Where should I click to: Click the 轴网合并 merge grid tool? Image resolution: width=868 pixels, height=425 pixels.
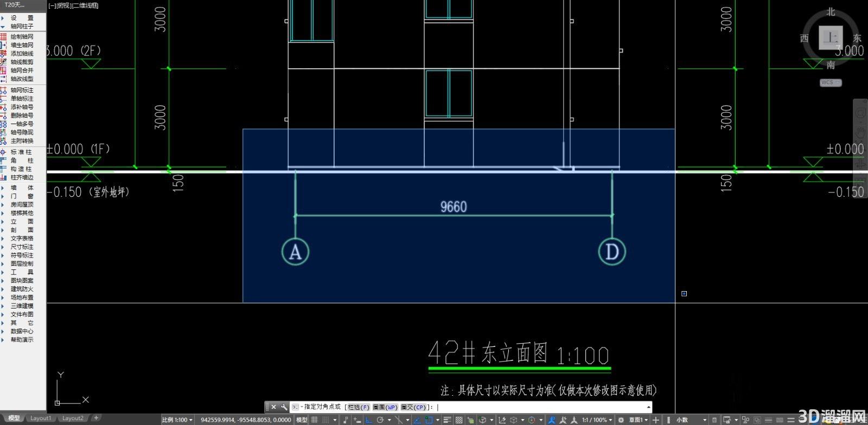[22, 70]
